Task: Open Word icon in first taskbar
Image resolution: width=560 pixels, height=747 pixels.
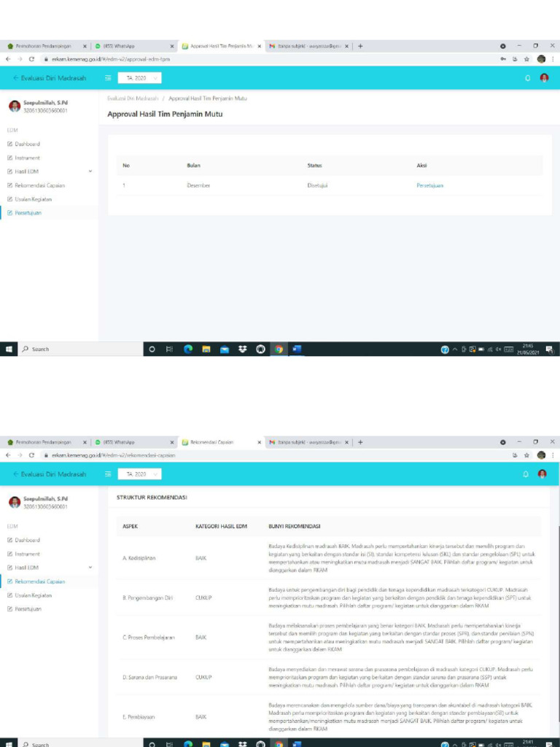Action: coord(297,349)
